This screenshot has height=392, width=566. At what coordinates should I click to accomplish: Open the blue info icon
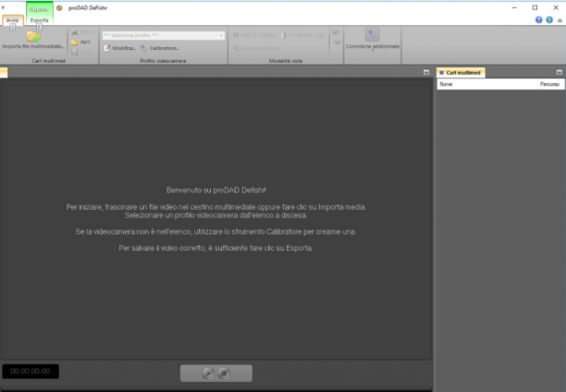(549, 19)
